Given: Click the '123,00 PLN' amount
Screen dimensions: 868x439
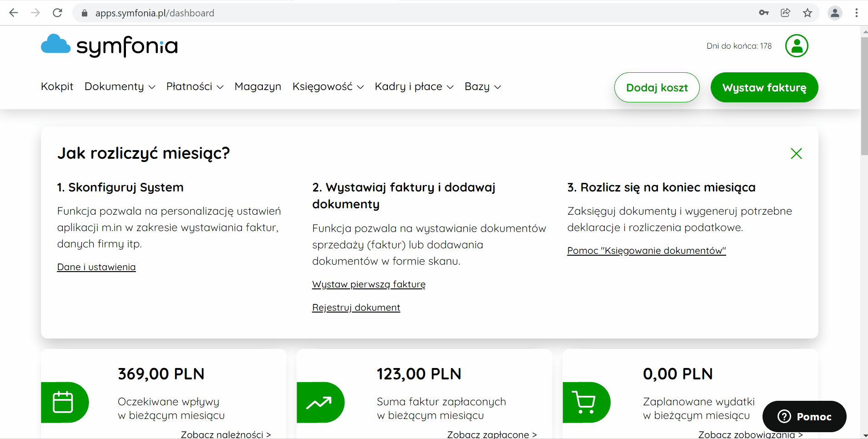Looking at the screenshot, I should tap(419, 374).
